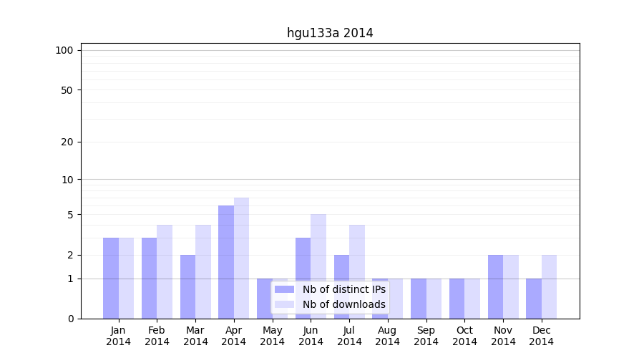Select the 'Nb of downloads' legend label

click(x=343, y=304)
